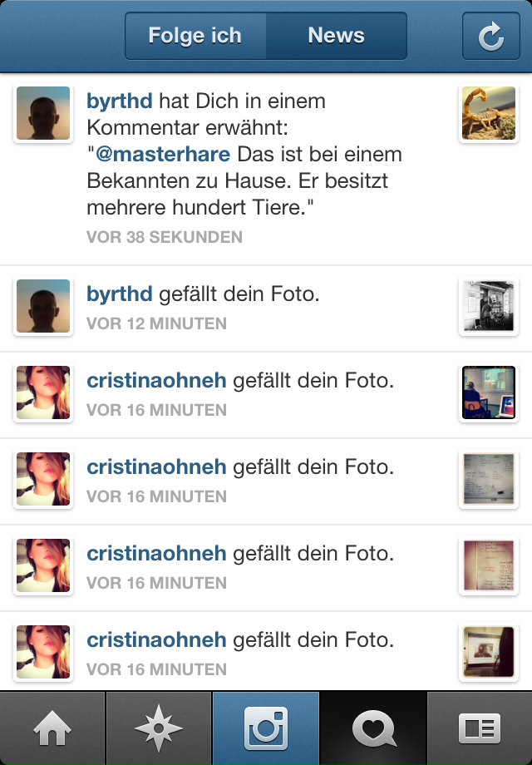Tap the camera capture icon
Screen dimensions: 532x765
tap(266, 728)
